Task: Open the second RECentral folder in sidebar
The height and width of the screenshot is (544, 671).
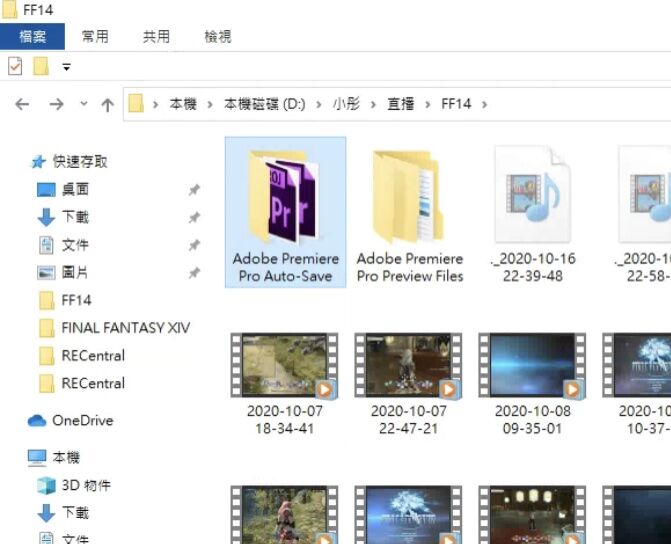Action: tap(93, 383)
